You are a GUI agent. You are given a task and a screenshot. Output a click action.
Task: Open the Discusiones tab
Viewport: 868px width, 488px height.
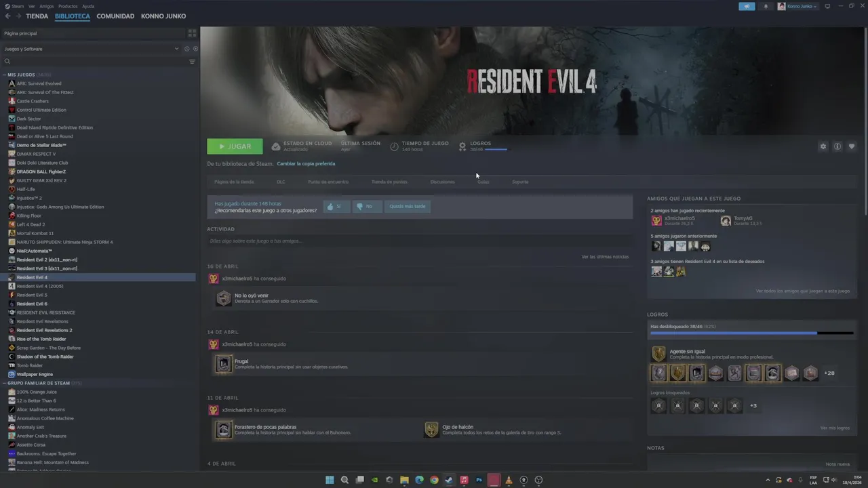(x=443, y=182)
